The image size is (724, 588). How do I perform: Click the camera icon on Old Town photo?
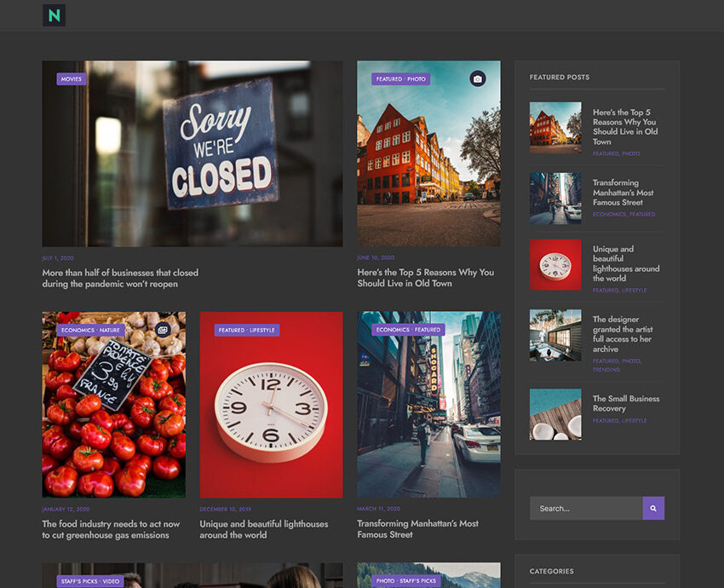477,79
